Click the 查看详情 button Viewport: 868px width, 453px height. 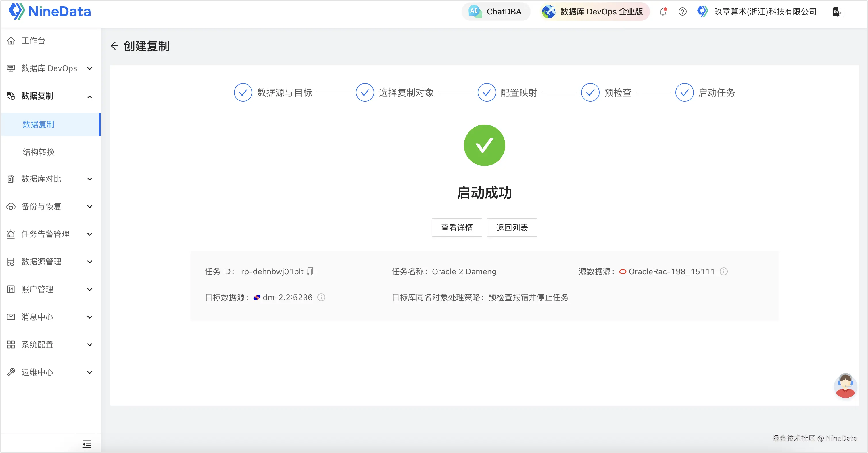tap(457, 228)
